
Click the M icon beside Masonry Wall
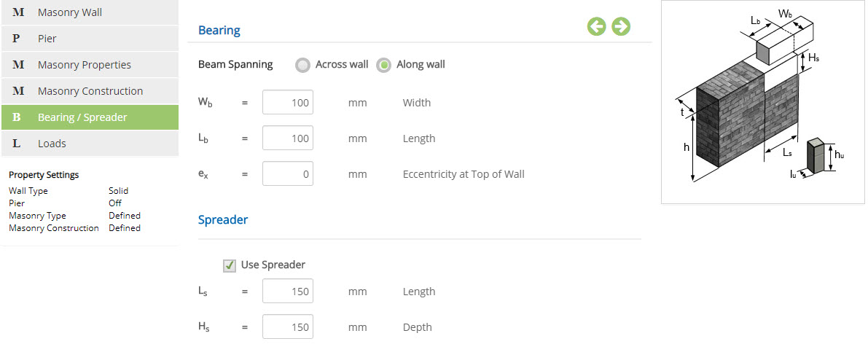point(18,12)
